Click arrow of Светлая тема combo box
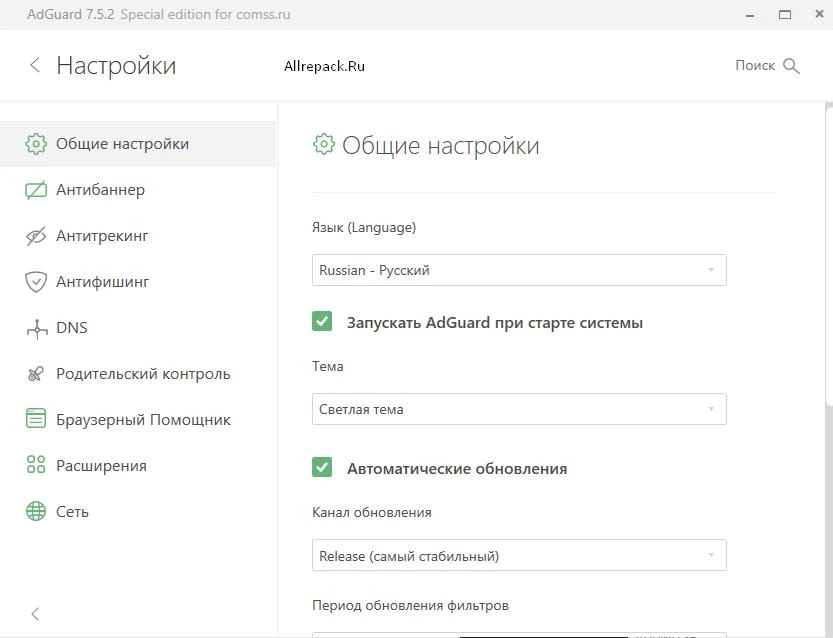Screen dimensions: 833x638 point(711,409)
